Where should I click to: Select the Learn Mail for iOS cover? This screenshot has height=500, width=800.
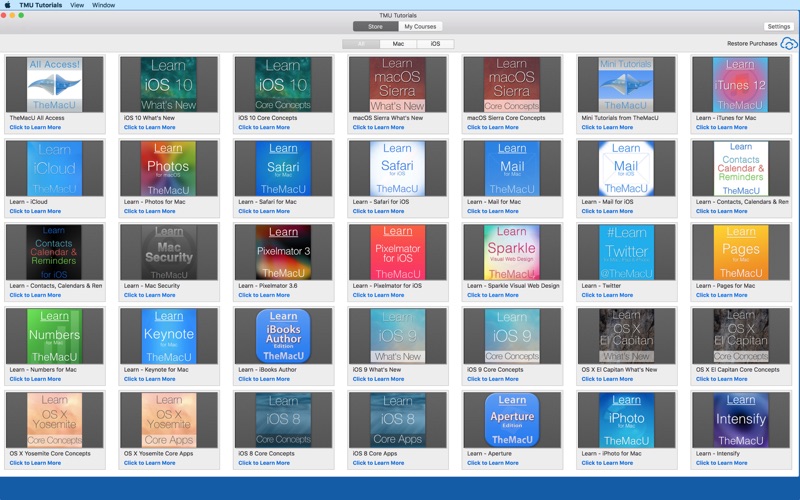[626, 168]
